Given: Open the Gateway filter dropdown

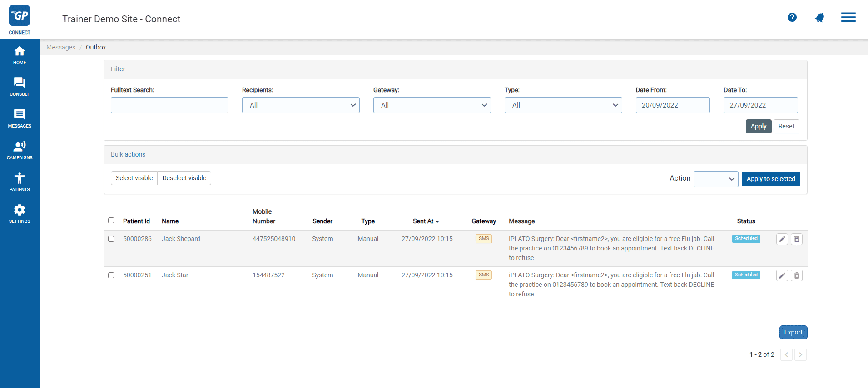Looking at the screenshot, I should [x=432, y=105].
